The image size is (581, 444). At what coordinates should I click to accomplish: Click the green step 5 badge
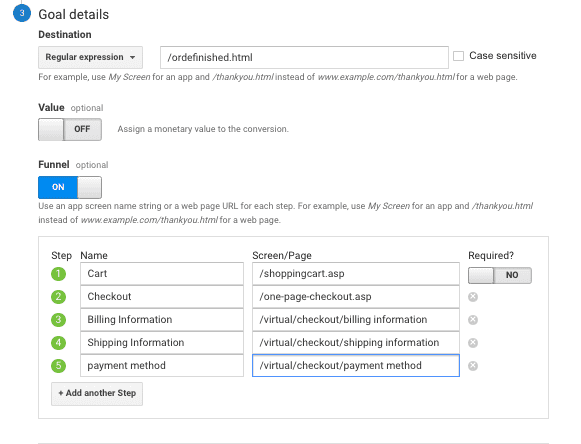(59, 366)
